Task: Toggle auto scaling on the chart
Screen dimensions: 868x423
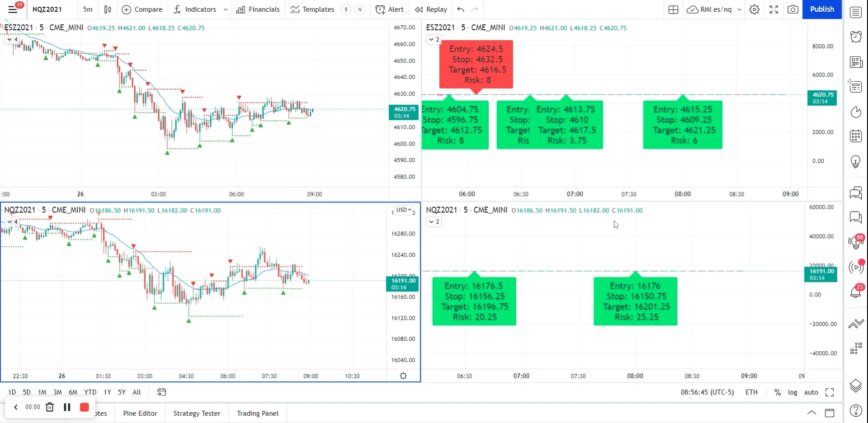Action: coord(811,392)
